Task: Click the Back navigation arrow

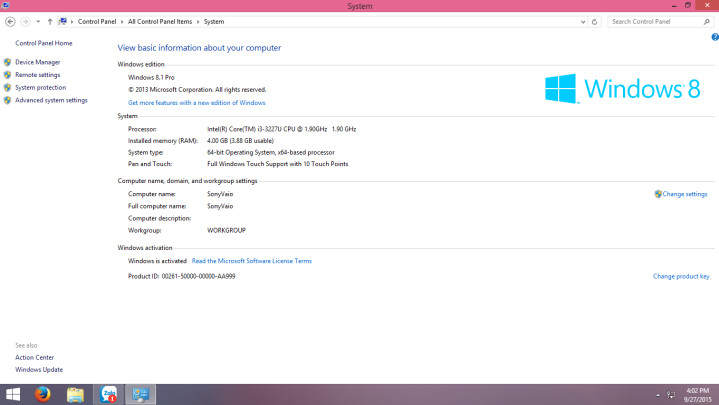Action: pyautogui.click(x=10, y=21)
